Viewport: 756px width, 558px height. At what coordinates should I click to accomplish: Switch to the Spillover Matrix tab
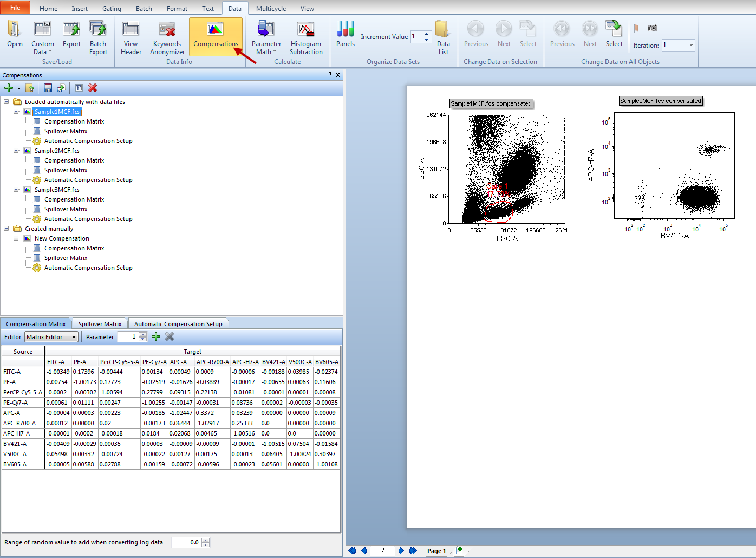100,324
